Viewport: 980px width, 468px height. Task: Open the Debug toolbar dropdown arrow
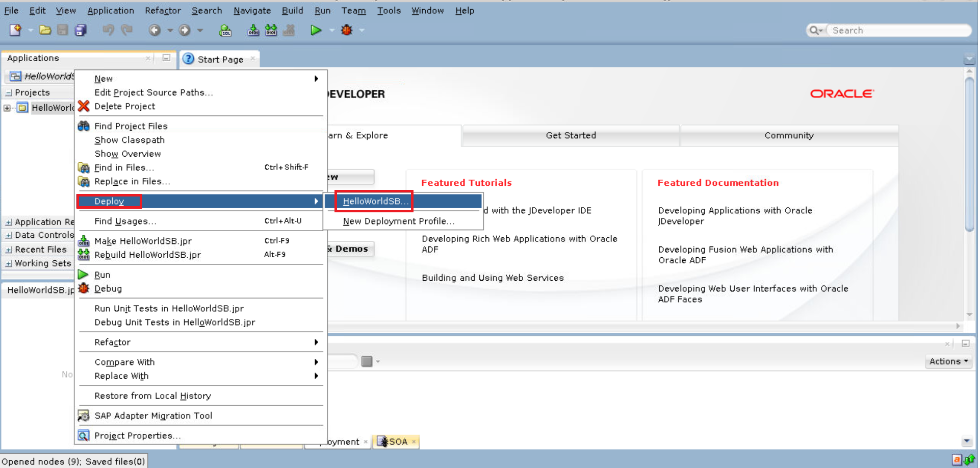coord(362,30)
